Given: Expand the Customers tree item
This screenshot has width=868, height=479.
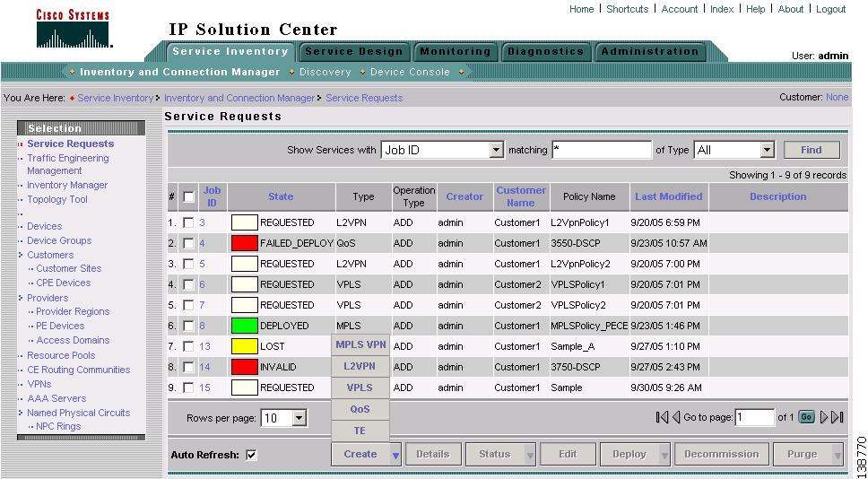Looking at the screenshot, I should pos(21,255).
